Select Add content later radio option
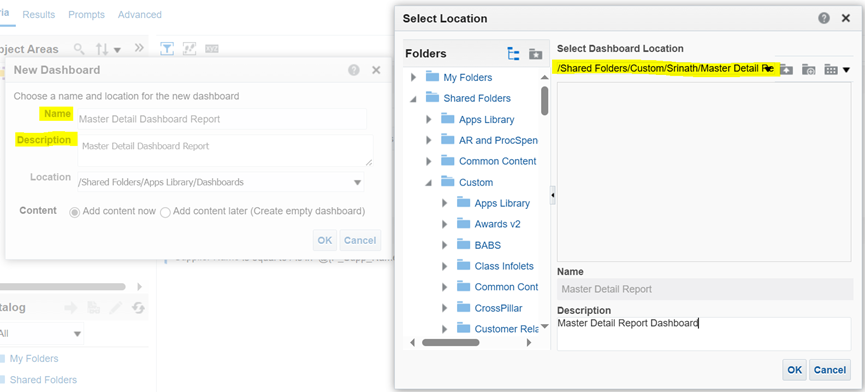 [x=165, y=212]
